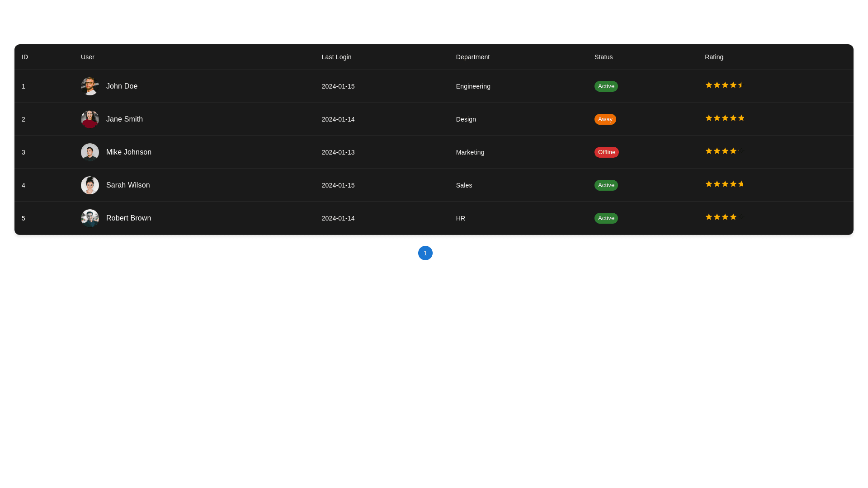The height and width of the screenshot is (488, 868).
Task: Sort by the Last Login column header
Action: click(336, 57)
